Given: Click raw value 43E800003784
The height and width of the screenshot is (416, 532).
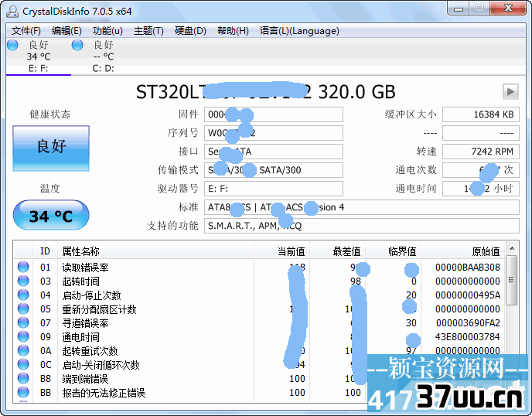Looking at the screenshot, I should pyautogui.click(x=467, y=337).
